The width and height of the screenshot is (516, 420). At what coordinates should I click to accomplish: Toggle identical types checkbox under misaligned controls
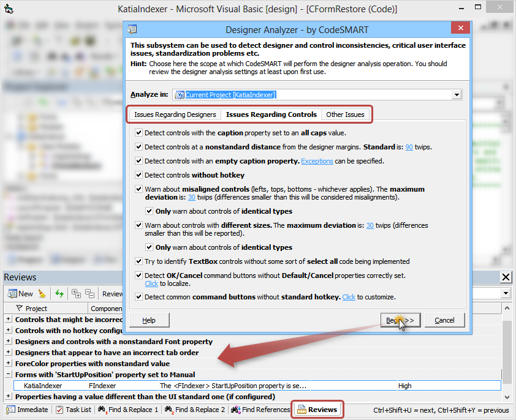click(150, 211)
